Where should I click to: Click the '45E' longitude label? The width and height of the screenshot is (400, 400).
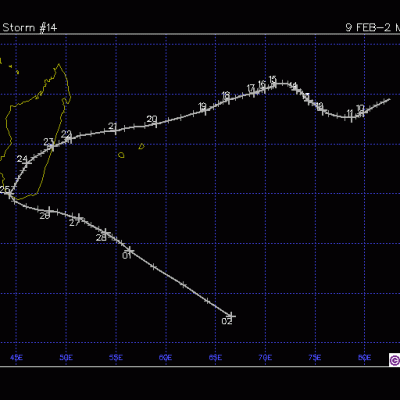point(16,358)
